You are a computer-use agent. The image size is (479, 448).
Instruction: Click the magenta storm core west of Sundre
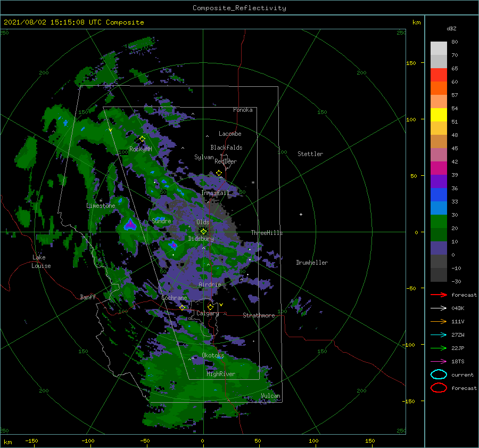tap(131, 224)
